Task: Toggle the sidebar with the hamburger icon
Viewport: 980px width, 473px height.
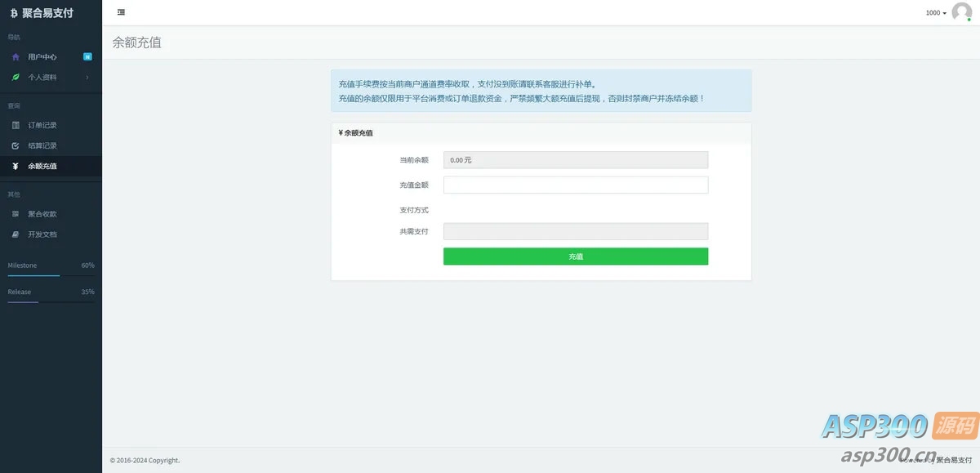Action: [x=121, y=12]
